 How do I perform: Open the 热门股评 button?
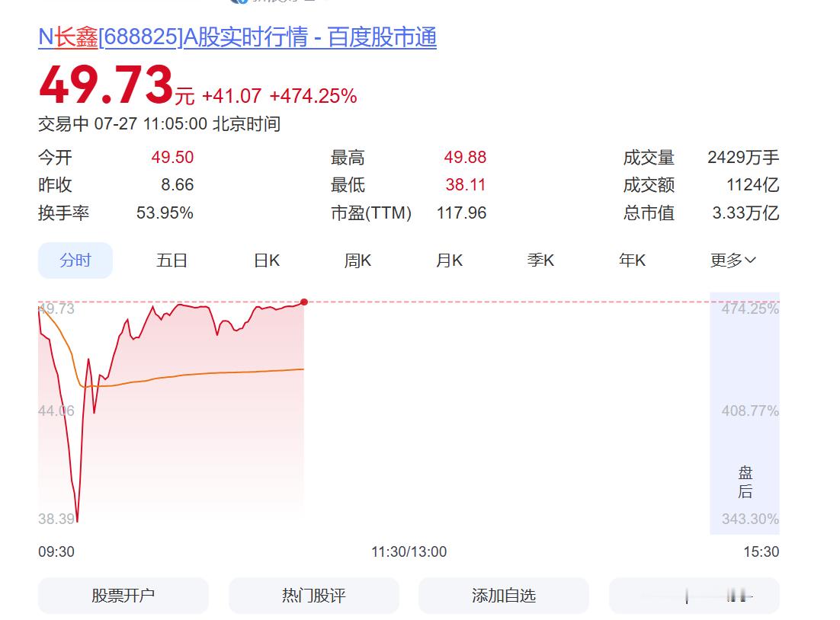(x=314, y=596)
